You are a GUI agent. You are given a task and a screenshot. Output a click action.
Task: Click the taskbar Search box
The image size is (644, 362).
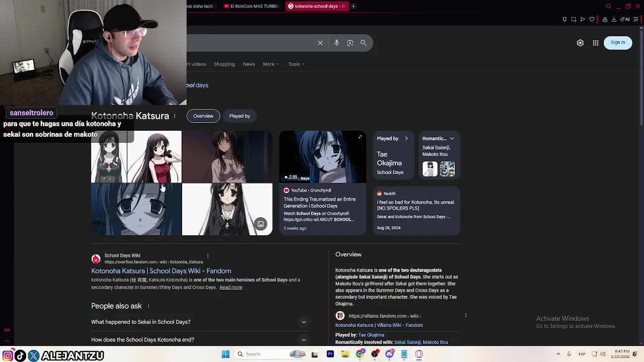click(271, 354)
